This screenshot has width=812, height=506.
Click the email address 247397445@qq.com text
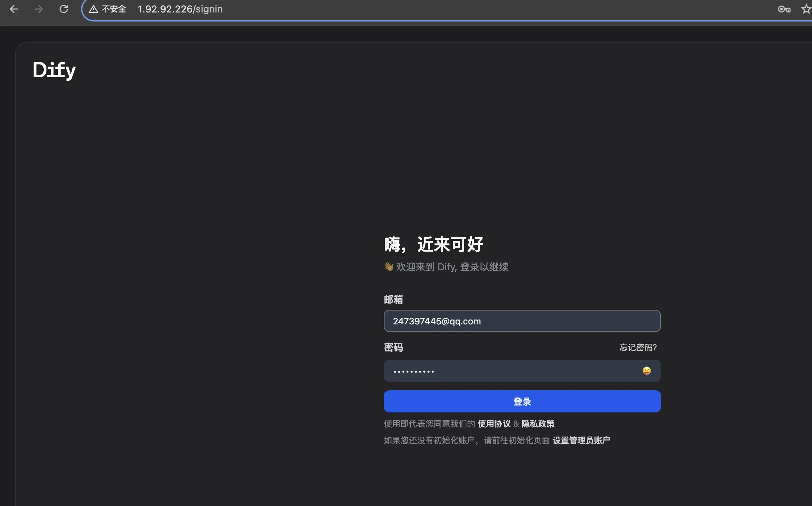point(436,321)
